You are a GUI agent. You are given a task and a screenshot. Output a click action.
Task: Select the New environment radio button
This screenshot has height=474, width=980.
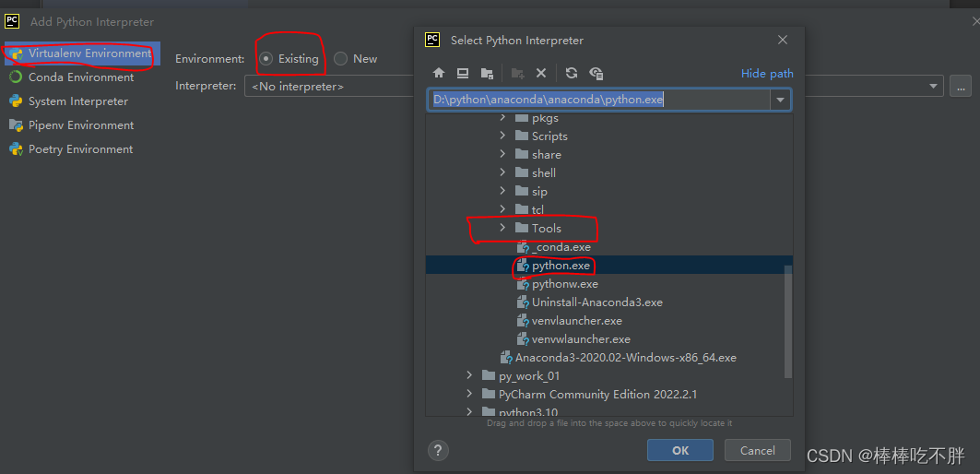pyautogui.click(x=341, y=59)
